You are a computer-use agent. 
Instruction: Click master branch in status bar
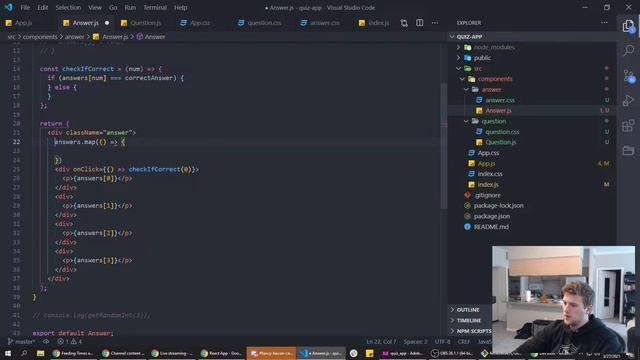pos(21,342)
